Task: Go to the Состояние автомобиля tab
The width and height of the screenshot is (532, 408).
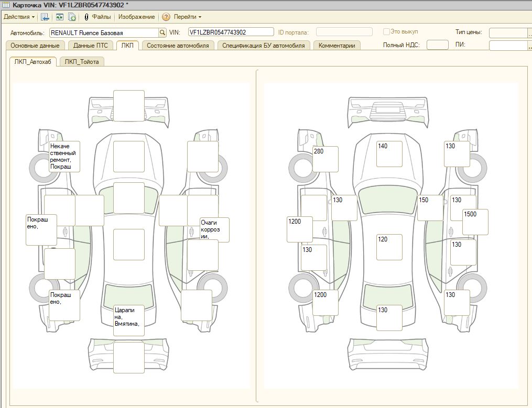Action: coord(178,46)
